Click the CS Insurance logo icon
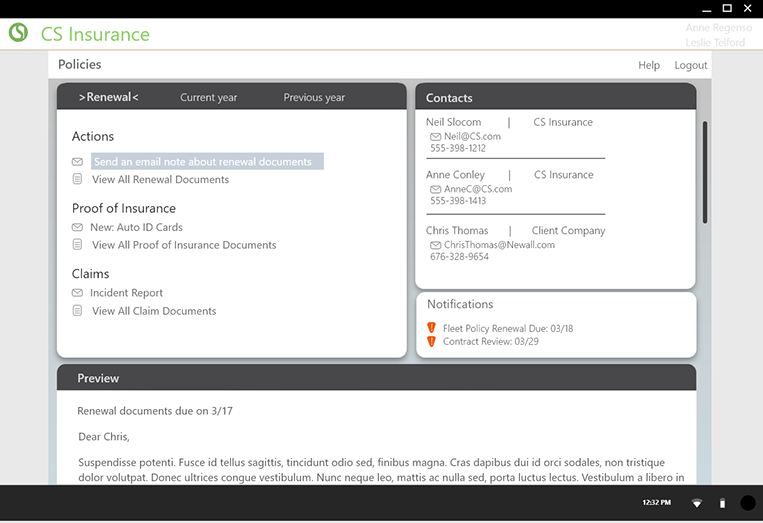The image size is (763, 523). pos(18,33)
